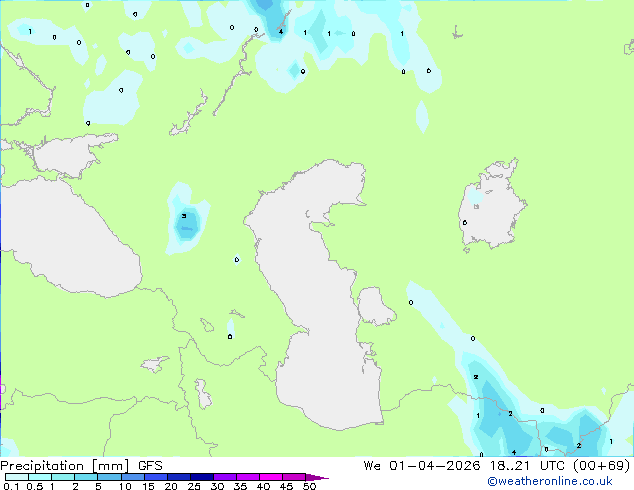Click the 1 to 2 mm legend swatch
634x490 pixels.
pyautogui.click(x=63, y=477)
